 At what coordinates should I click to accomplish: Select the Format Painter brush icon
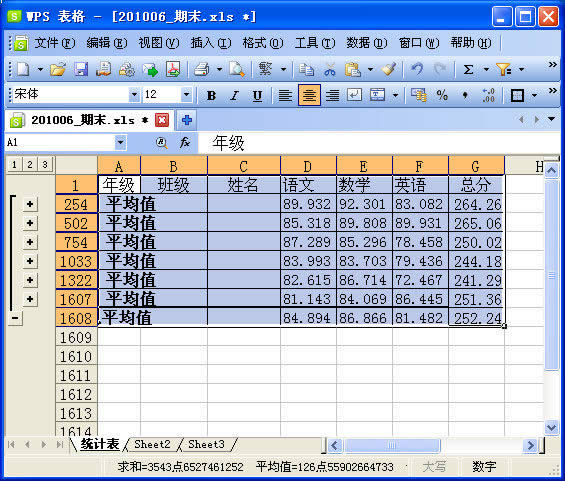tap(389, 69)
